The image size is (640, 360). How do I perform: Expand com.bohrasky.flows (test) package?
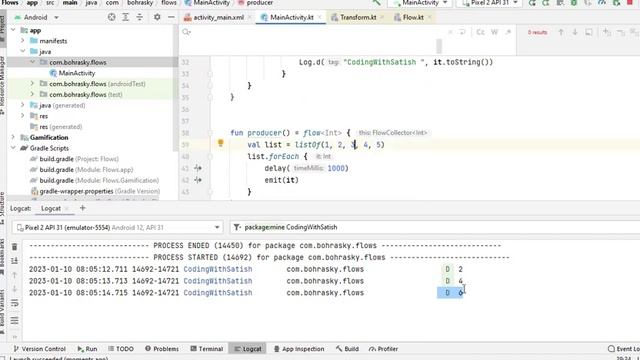(33, 94)
